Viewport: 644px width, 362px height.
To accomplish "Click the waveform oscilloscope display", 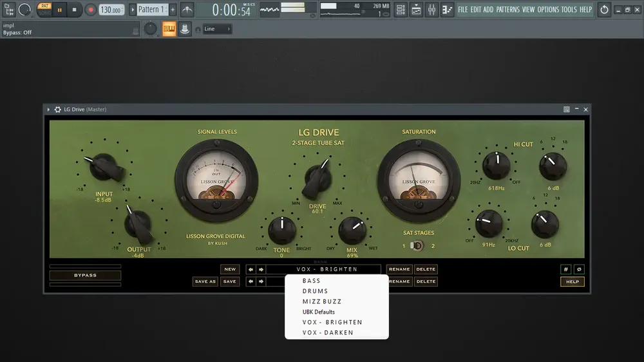I will (269, 9).
